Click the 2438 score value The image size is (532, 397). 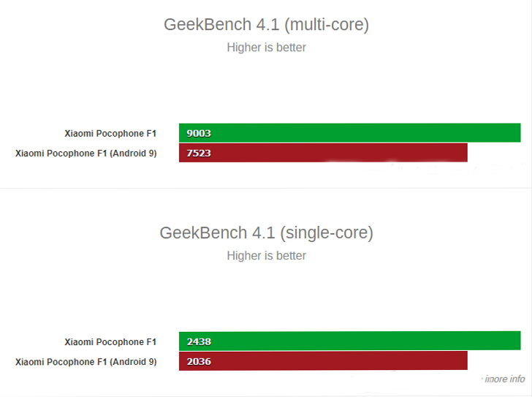tap(199, 341)
